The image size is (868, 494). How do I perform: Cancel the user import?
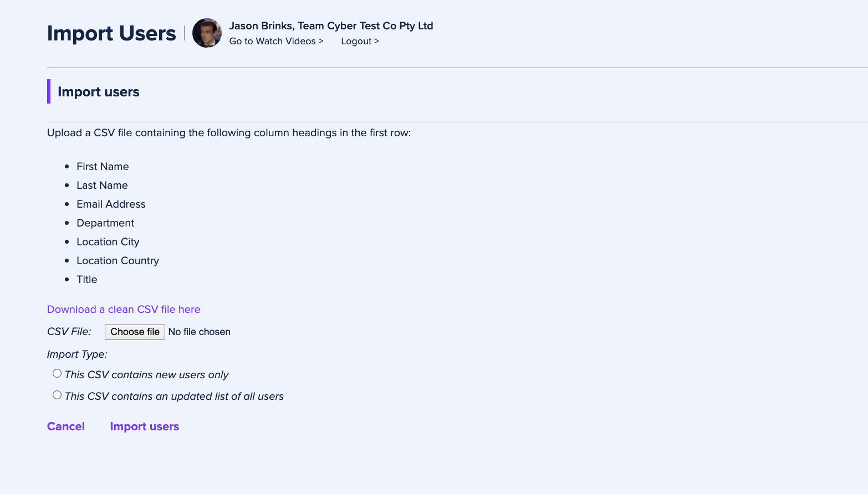point(66,426)
